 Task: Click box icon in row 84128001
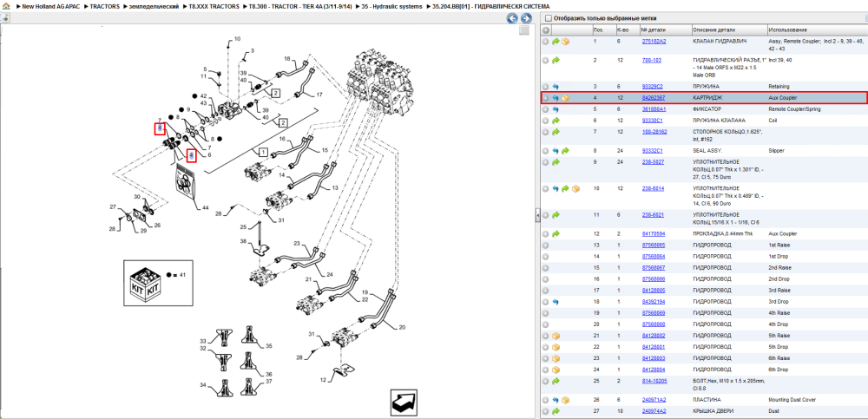[x=556, y=347]
